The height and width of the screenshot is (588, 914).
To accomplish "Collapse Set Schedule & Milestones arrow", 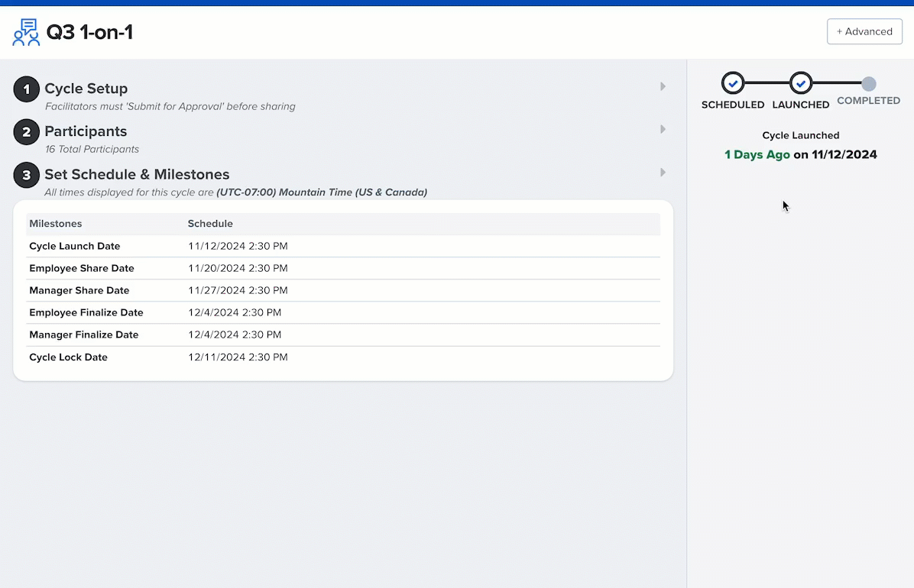I will 663,173.
